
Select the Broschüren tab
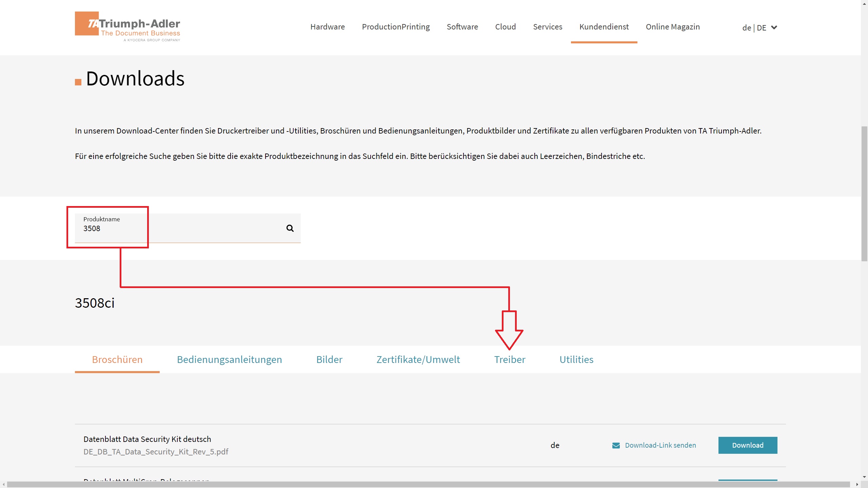(x=117, y=359)
